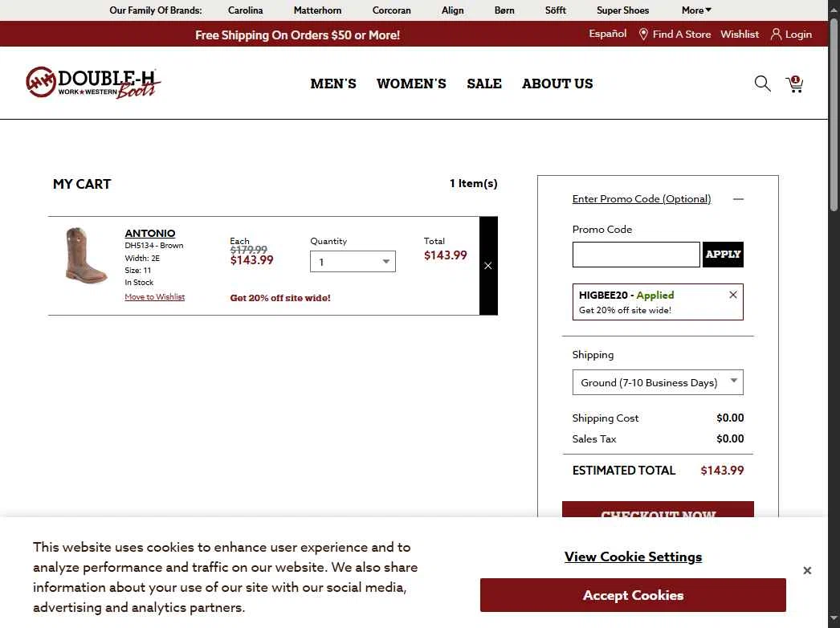Click the CHECKOUT NOW button

pos(658,510)
